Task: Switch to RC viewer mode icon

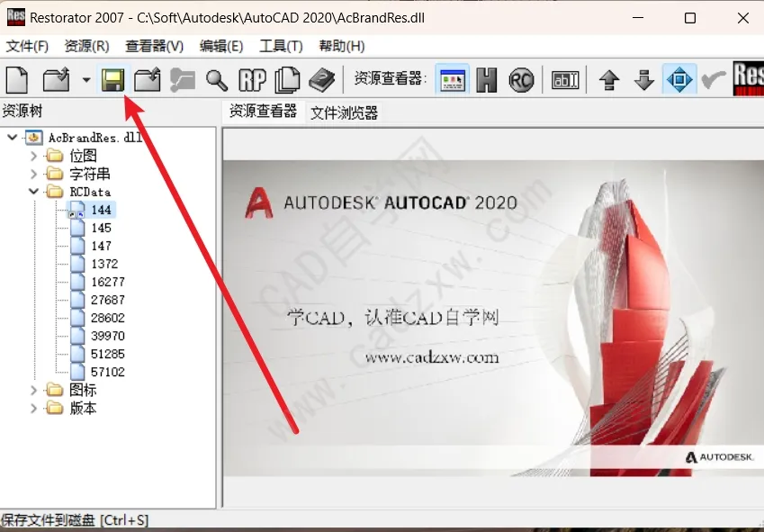Action: [521, 79]
